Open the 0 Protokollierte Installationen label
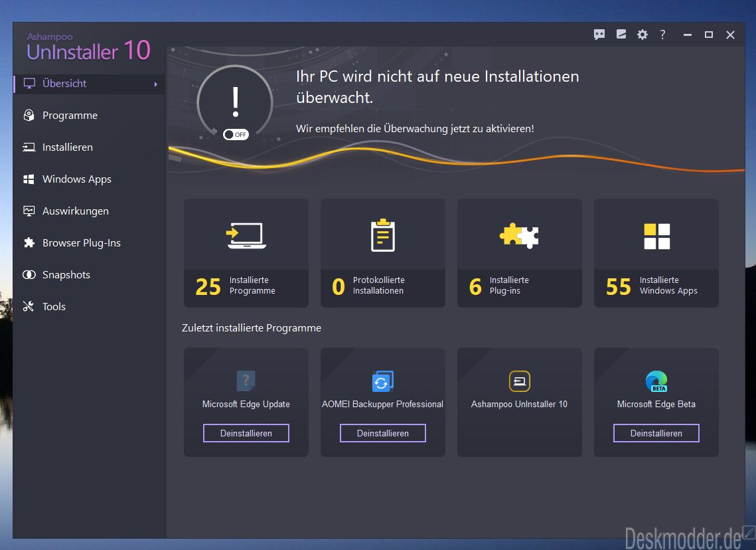 coord(368,286)
